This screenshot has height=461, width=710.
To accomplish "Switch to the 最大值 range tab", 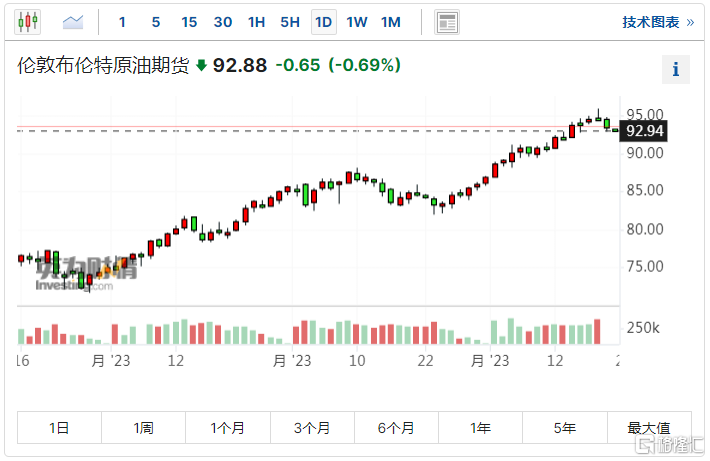I will pos(649,428).
